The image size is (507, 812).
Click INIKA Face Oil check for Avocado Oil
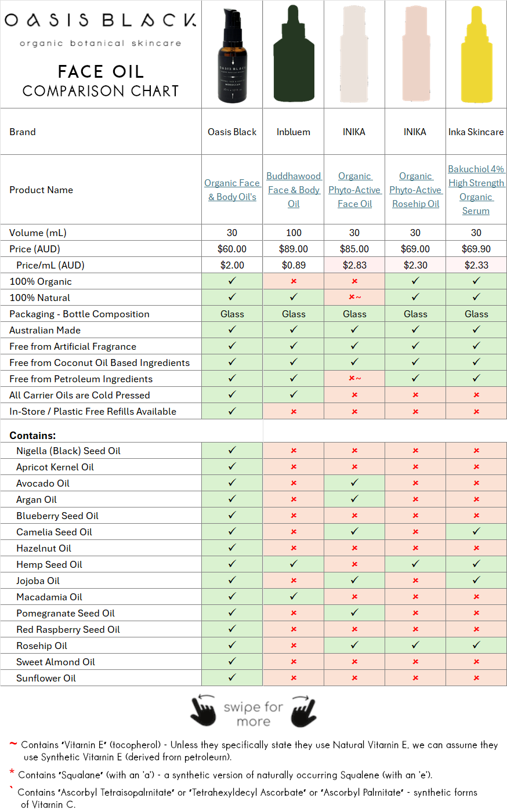(354, 483)
